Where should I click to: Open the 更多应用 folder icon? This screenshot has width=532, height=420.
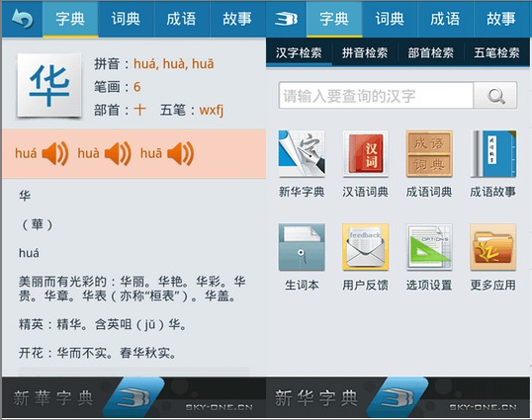point(493,247)
